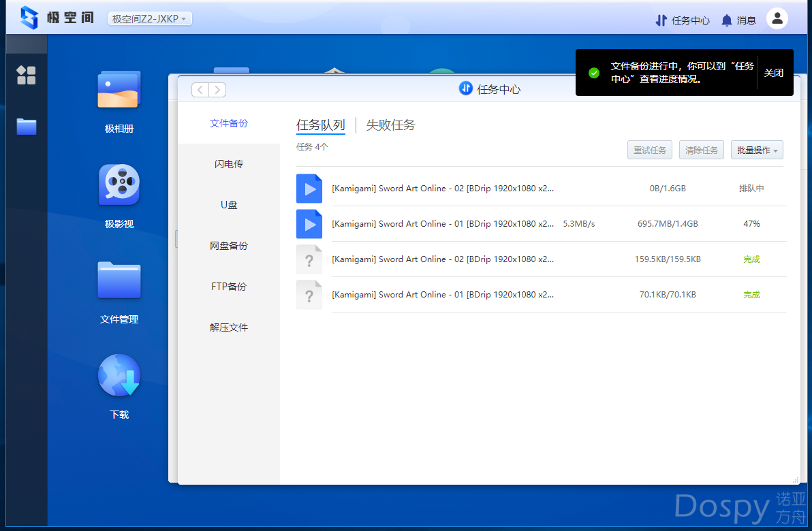Viewport: 812px width, 531px height.
Task: Click the folder icon in left sidebar
Action: (x=27, y=126)
